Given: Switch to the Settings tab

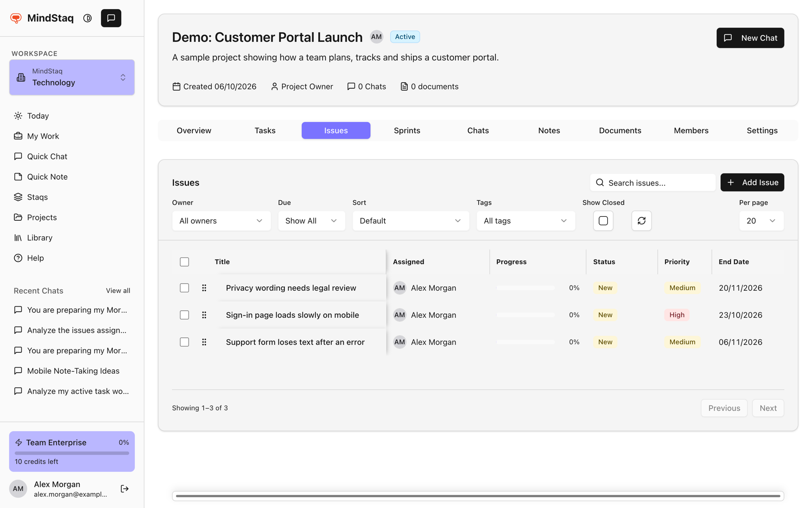Looking at the screenshot, I should (762, 130).
